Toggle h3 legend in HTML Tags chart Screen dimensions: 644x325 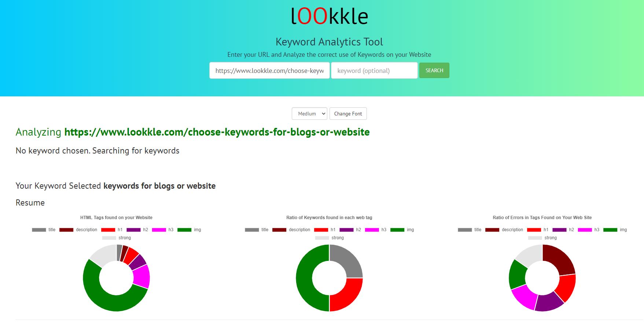(x=163, y=230)
